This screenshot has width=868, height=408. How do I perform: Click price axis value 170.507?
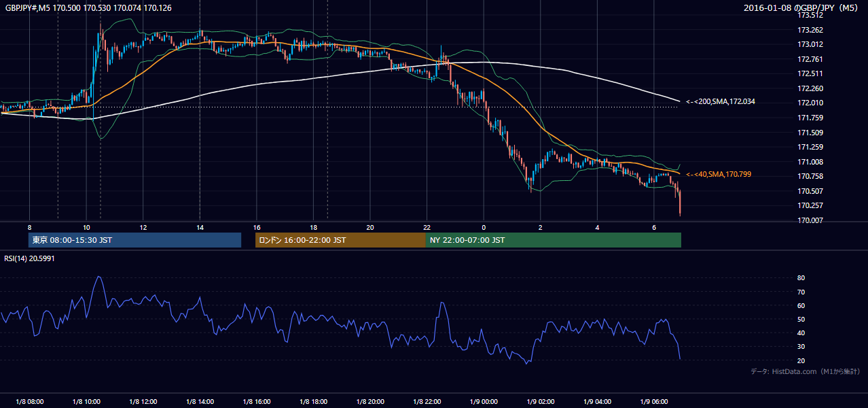tap(811, 191)
